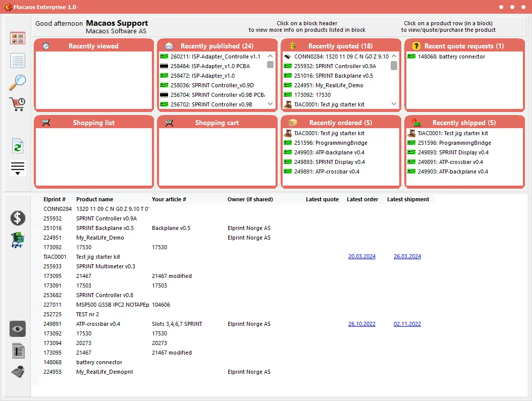Open the Recently published (24) header
The image size is (532, 401).
tap(217, 46)
